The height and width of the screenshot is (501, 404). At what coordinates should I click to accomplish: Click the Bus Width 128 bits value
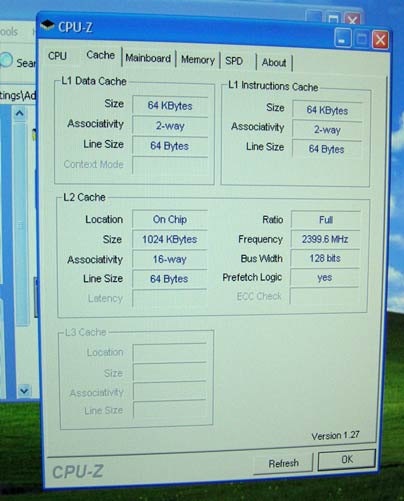325,258
